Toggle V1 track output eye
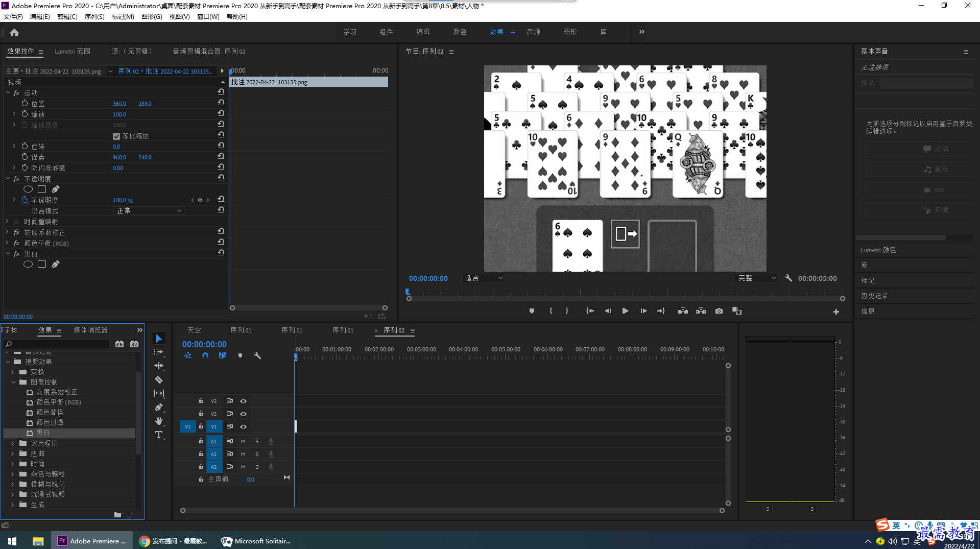 tap(244, 426)
